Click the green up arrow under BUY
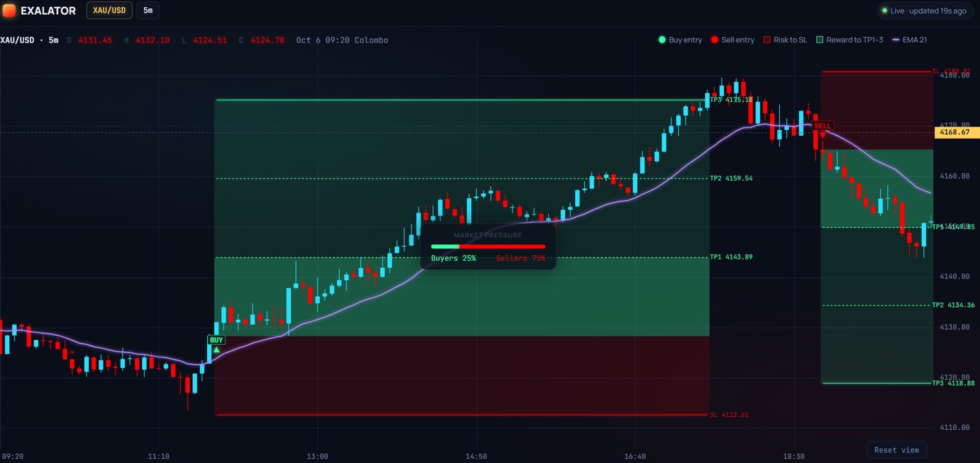 216,349
